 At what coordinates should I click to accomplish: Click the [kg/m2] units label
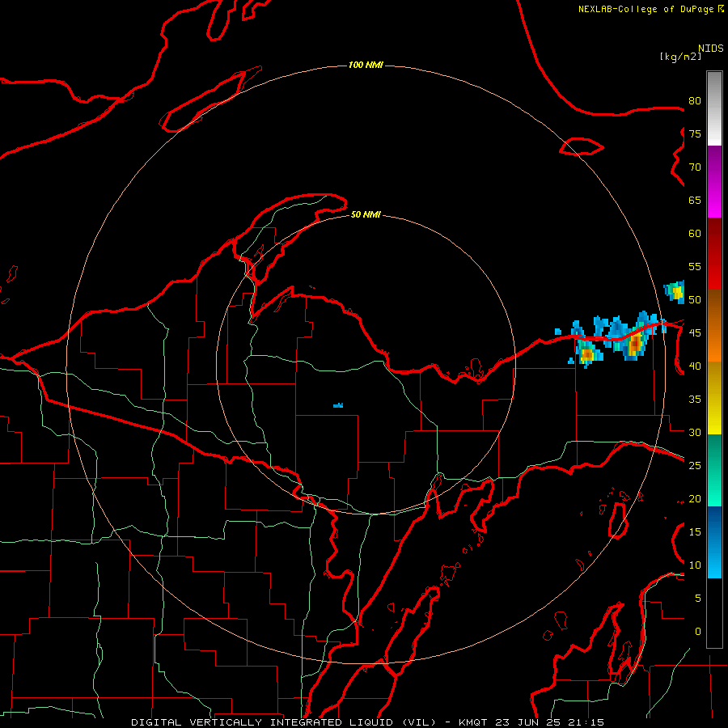(680, 57)
